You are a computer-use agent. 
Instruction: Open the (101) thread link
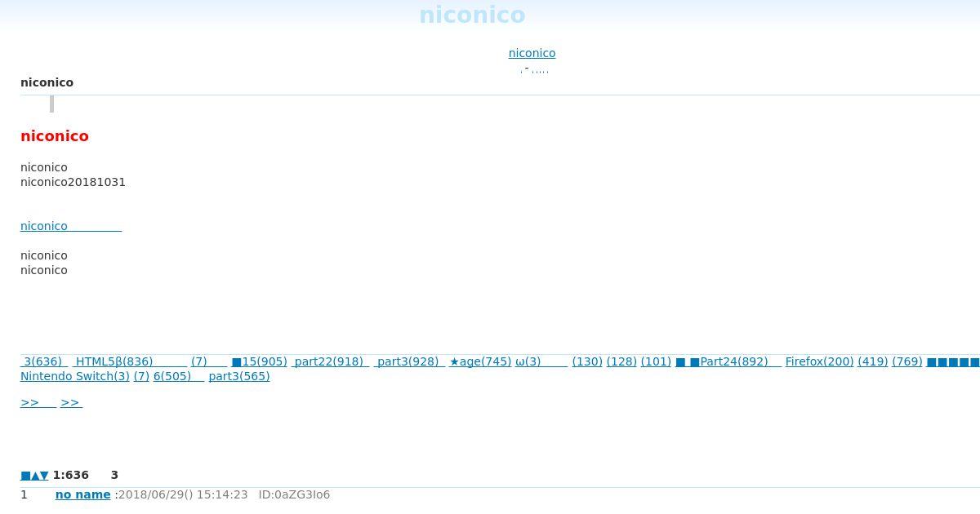coord(656,361)
